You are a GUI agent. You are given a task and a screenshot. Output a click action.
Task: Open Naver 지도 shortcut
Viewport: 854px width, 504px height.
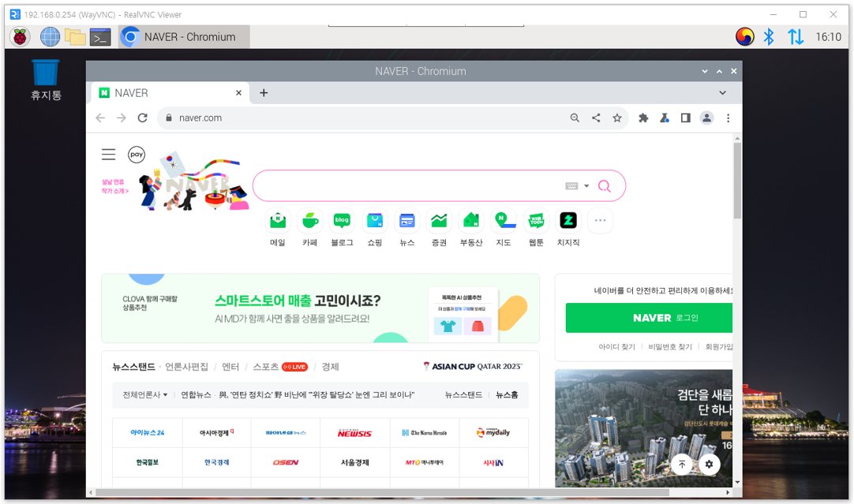click(x=504, y=227)
